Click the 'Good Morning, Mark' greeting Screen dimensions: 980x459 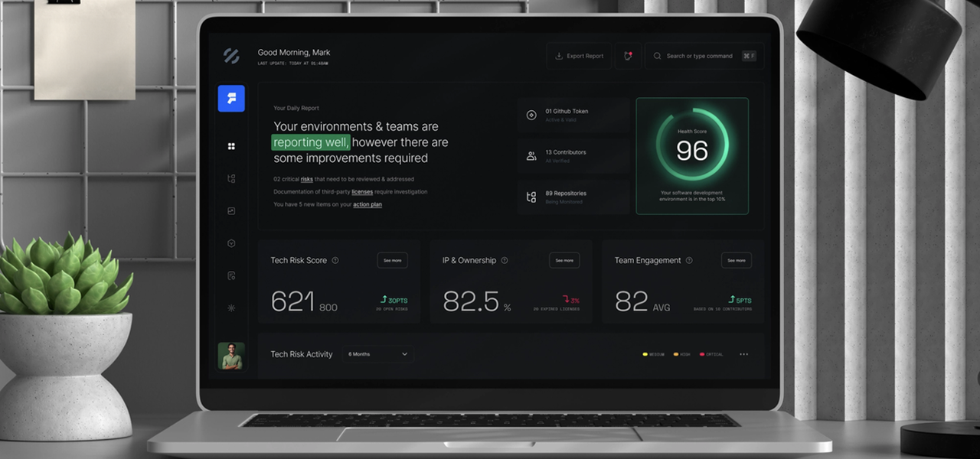294,53
